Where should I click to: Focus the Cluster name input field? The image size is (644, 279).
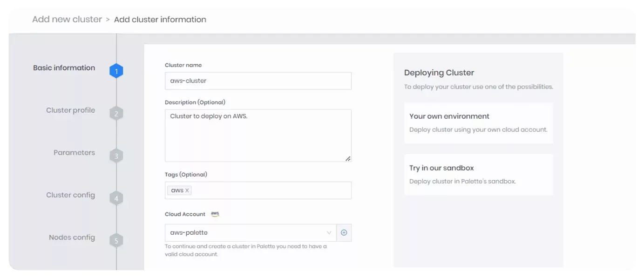click(x=258, y=81)
